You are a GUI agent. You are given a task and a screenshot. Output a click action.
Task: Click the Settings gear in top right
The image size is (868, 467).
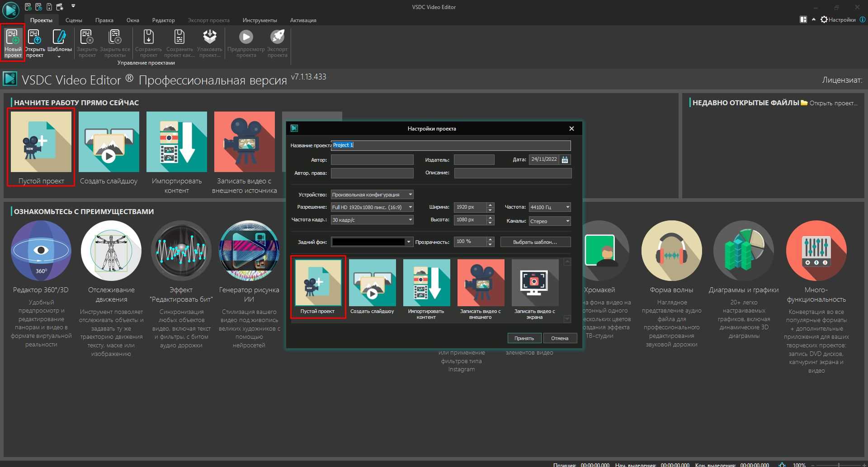[824, 19]
